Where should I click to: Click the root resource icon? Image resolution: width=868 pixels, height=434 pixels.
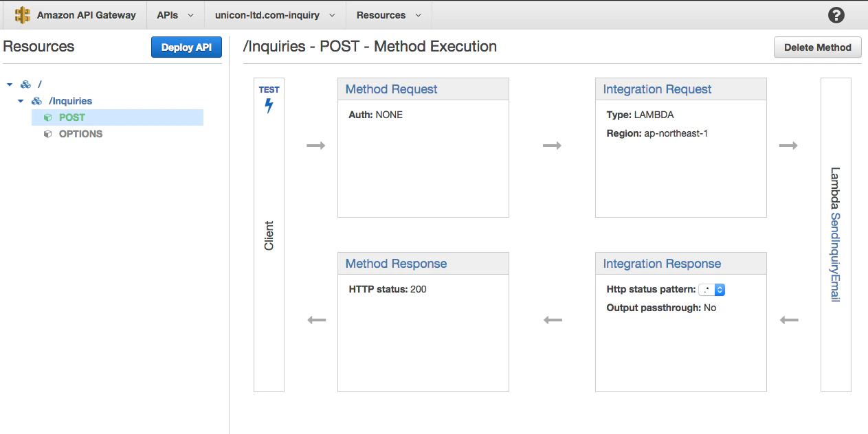tap(25, 84)
